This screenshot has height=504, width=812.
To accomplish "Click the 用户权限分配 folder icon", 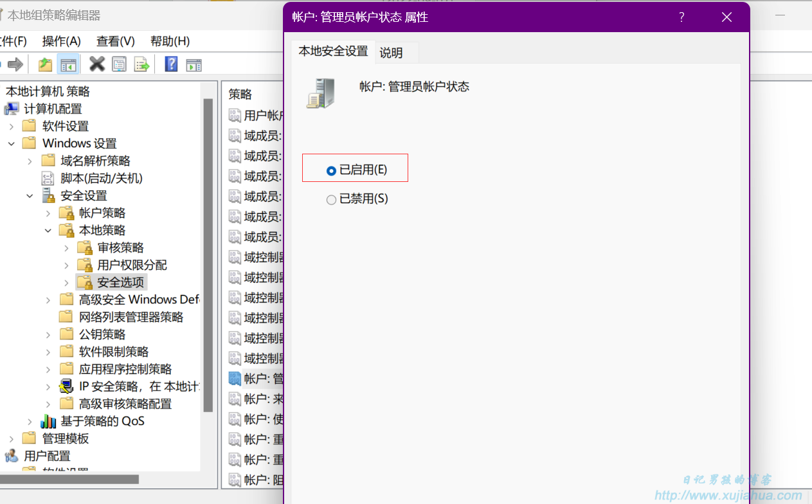I will 85,265.
